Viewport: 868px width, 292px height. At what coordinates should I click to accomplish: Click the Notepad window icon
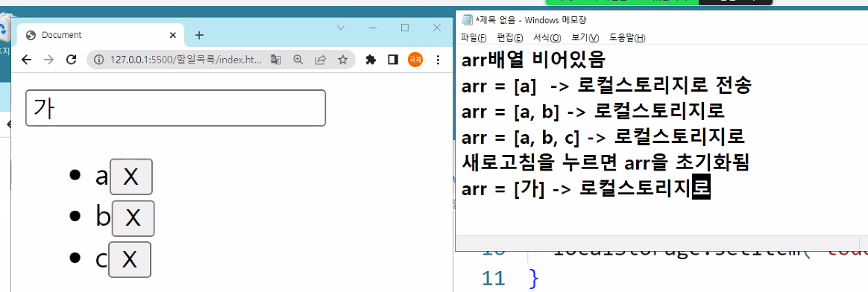pos(468,20)
